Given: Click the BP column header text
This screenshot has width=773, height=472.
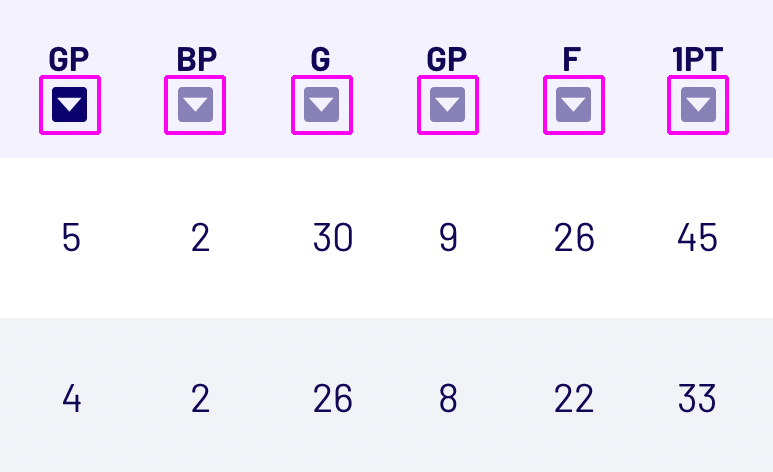Looking at the screenshot, I should click(x=197, y=60).
